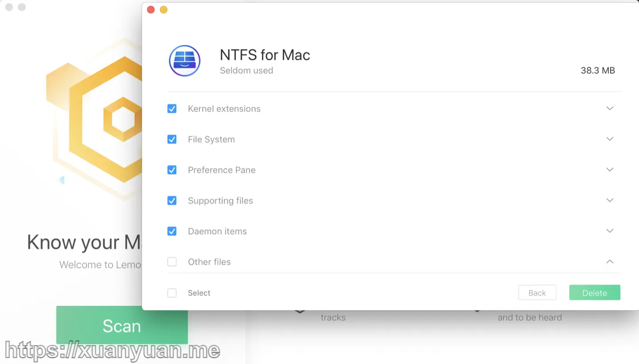Click the 'Daemon items' label

point(217,231)
